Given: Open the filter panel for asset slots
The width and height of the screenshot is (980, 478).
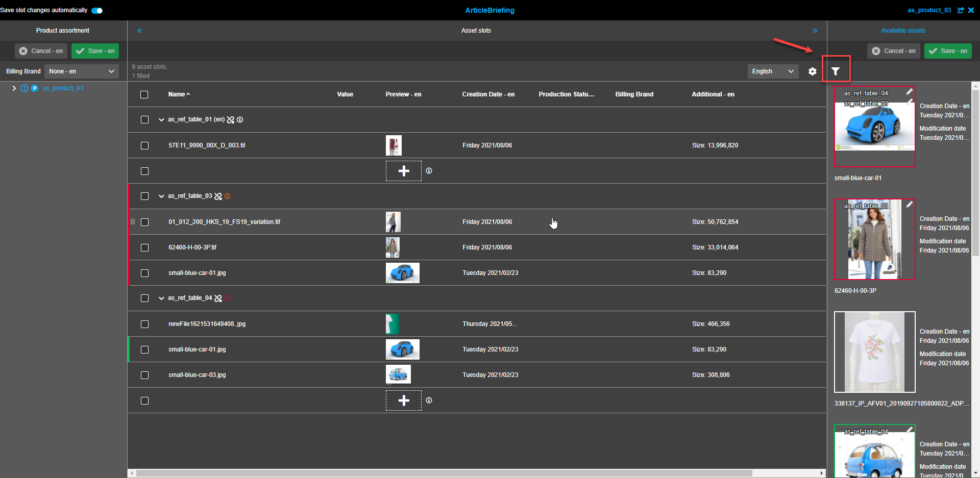Looking at the screenshot, I should coord(836,71).
